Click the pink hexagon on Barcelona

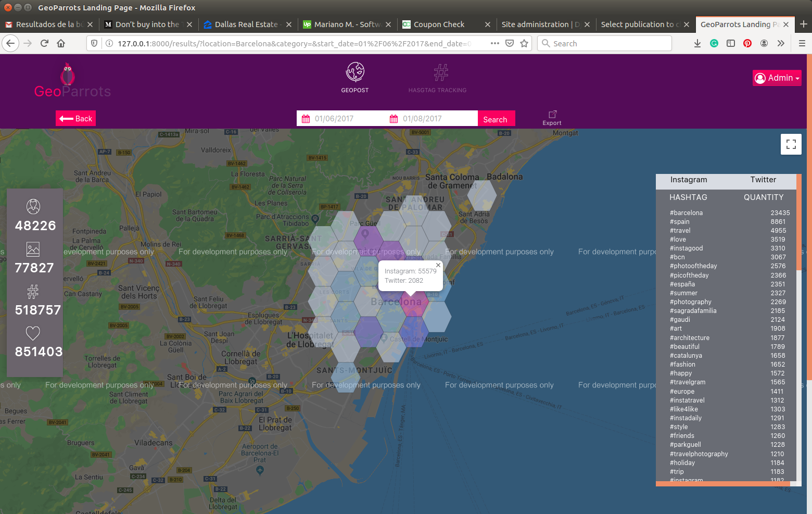(x=414, y=307)
